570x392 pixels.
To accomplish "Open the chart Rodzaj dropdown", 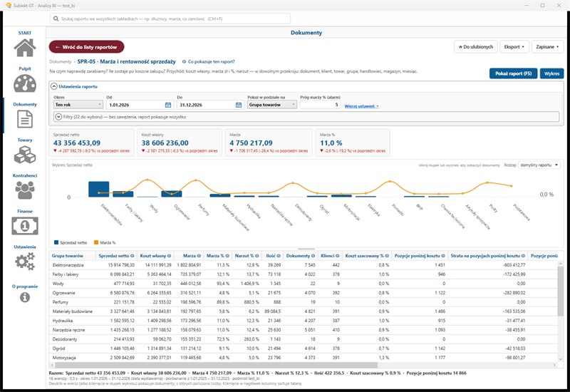I will click(x=539, y=165).
